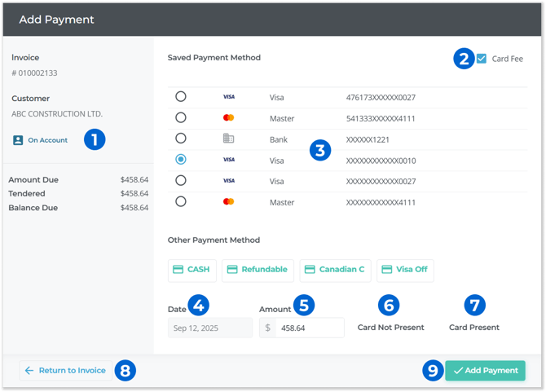
Task: Choose the Visa Off payment method
Action: pyautogui.click(x=405, y=270)
